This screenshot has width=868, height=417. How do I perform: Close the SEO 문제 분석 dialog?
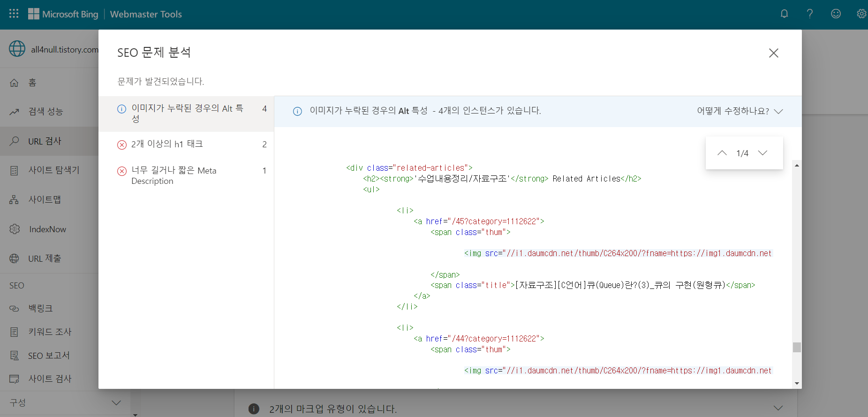point(774,53)
